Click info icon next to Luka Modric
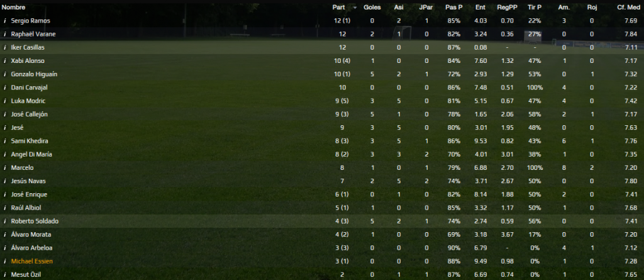The height and width of the screenshot is (280, 644). coord(5,101)
